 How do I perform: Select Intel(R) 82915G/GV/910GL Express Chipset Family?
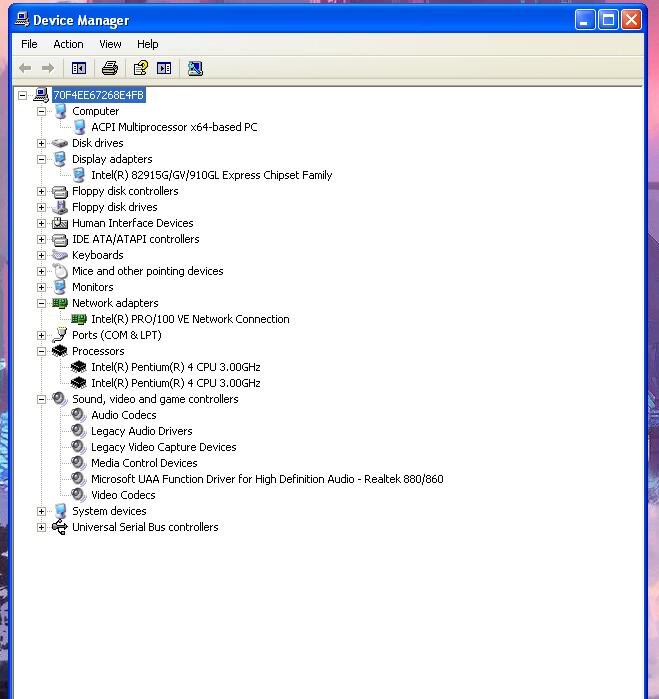[212, 175]
